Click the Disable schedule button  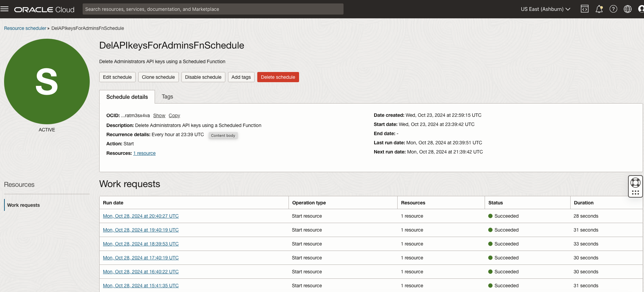pyautogui.click(x=203, y=77)
